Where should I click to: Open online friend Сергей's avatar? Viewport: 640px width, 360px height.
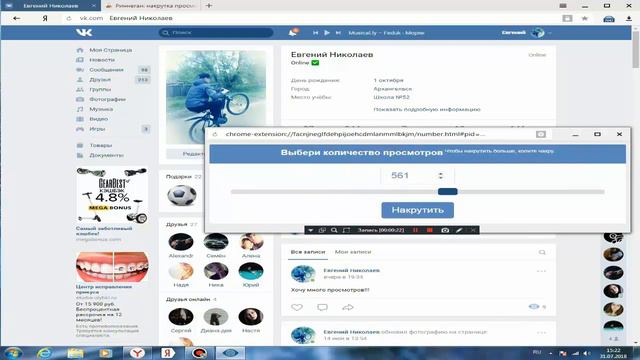click(181, 317)
